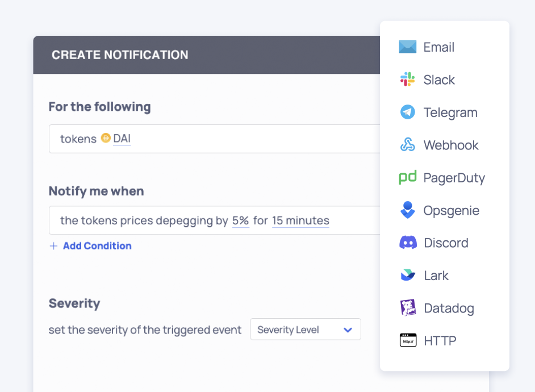Image resolution: width=535 pixels, height=392 pixels.
Task: Change the 15 minutes duration value
Action: (x=300, y=220)
